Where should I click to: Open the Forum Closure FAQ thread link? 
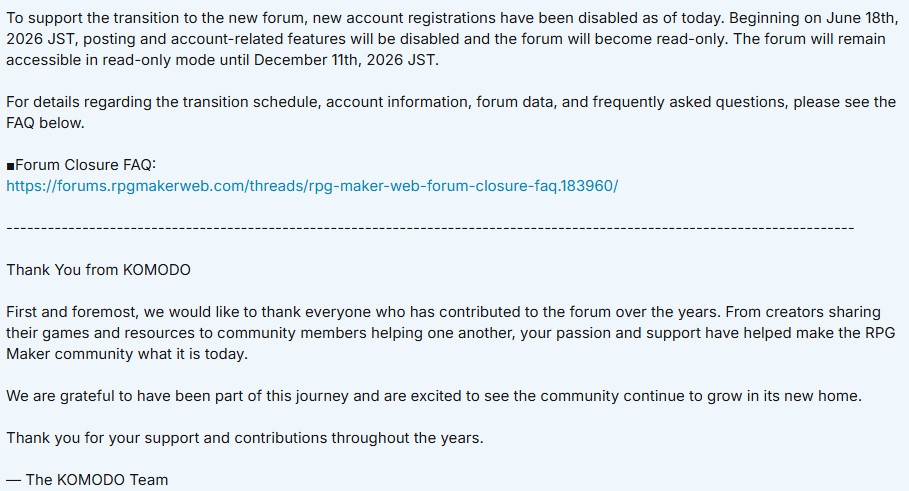312,186
